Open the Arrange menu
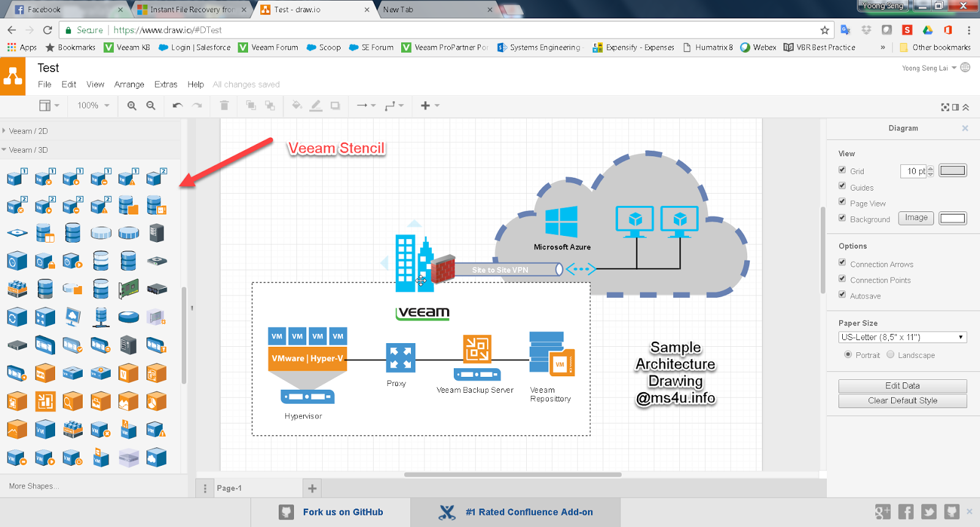The image size is (980, 527). [129, 85]
